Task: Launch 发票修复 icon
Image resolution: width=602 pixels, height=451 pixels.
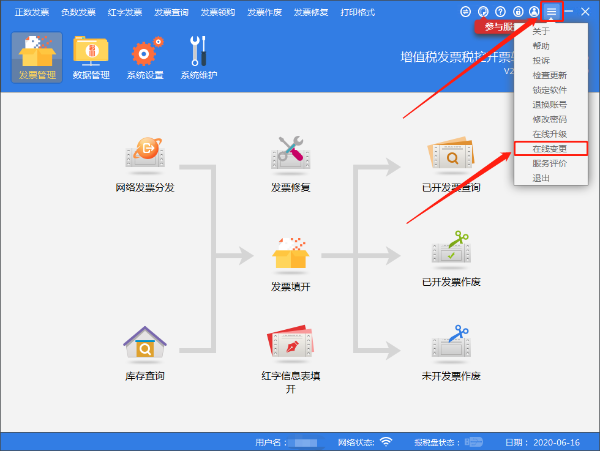Action: 291,153
